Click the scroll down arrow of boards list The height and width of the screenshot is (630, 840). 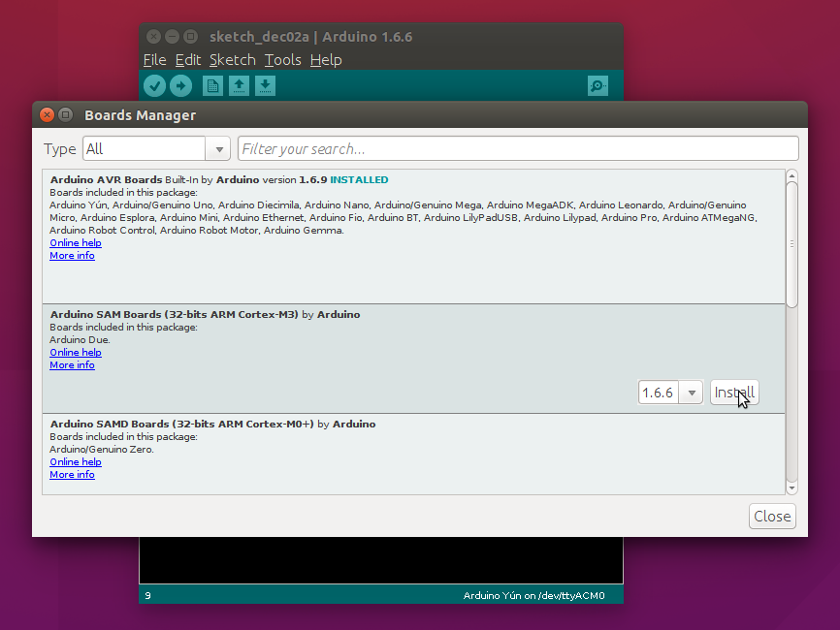pyautogui.click(x=792, y=488)
